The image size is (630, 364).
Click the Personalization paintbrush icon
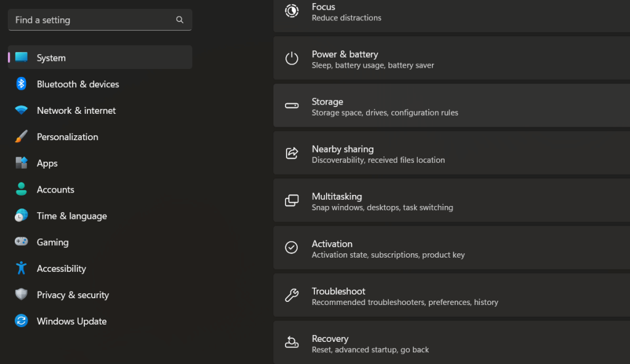22,137
